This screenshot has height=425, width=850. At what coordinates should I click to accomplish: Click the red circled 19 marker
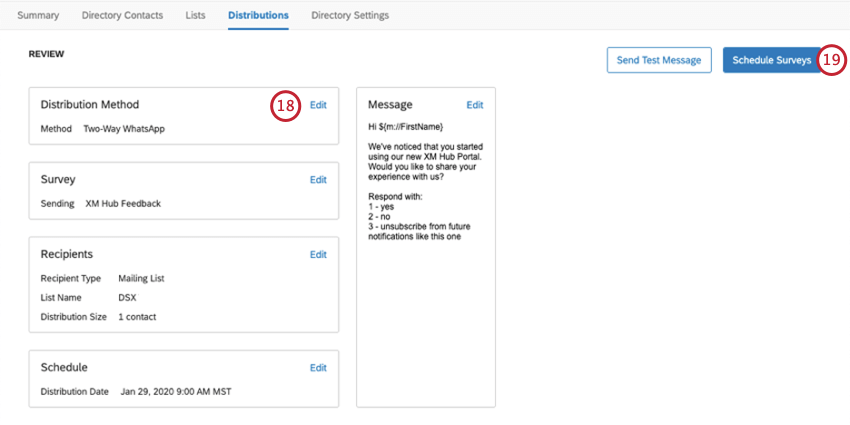[x=831, y=60]
